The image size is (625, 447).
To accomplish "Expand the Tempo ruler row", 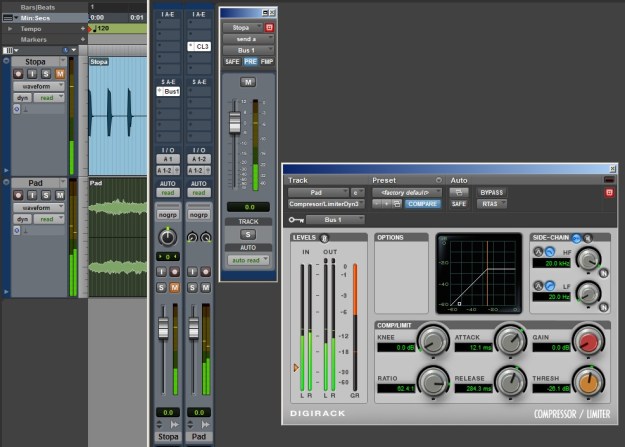I will click(x=11, y=28).
